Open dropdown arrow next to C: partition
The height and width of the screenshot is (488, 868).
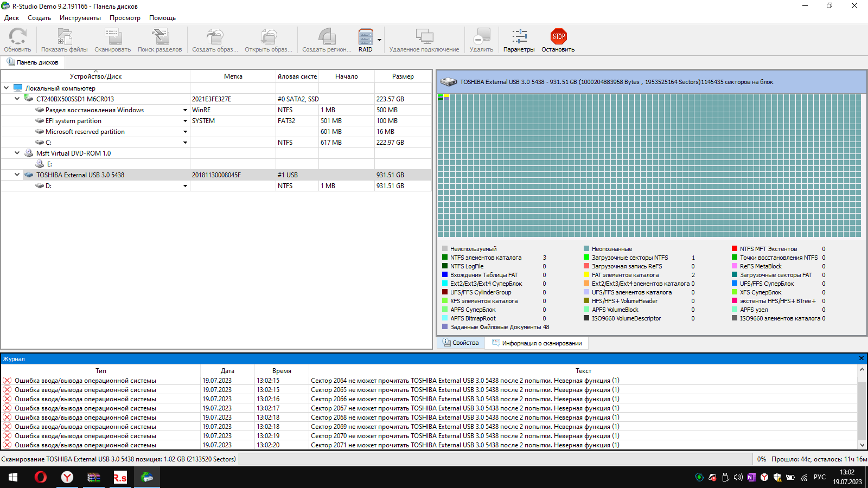185,143
